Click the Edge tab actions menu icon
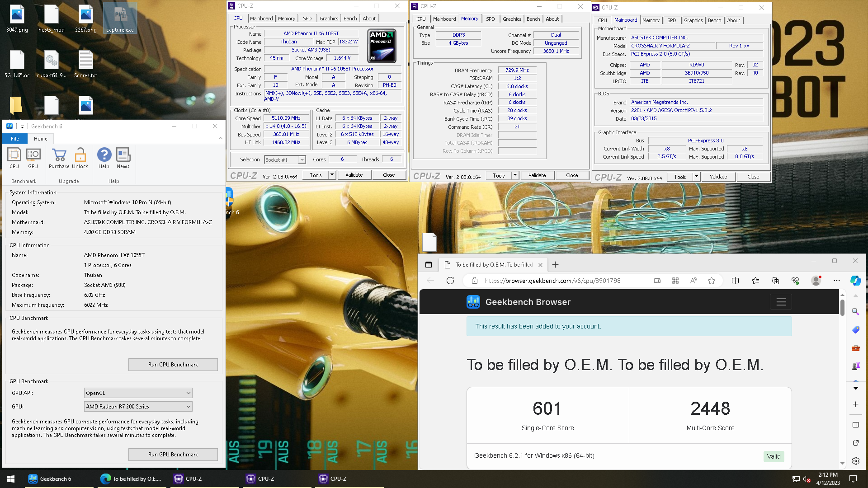The height and width of the screenshot is (488, 868). [x=429, y=265]
